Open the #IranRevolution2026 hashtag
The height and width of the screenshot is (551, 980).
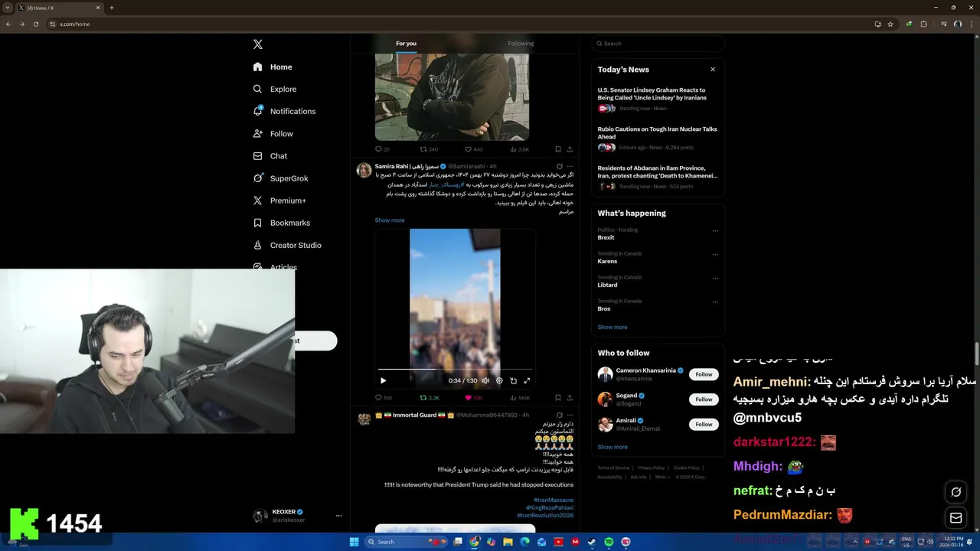tap(545, 516)
